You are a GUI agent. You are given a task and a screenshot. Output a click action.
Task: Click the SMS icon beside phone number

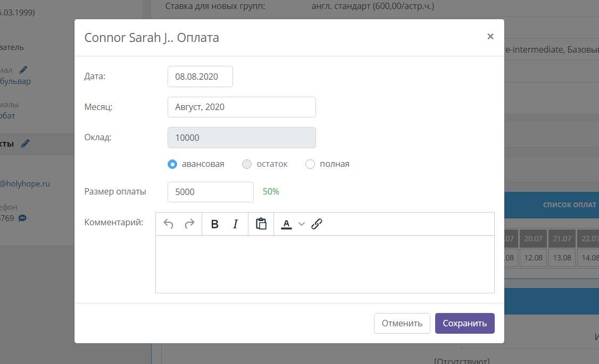point(22,218)
